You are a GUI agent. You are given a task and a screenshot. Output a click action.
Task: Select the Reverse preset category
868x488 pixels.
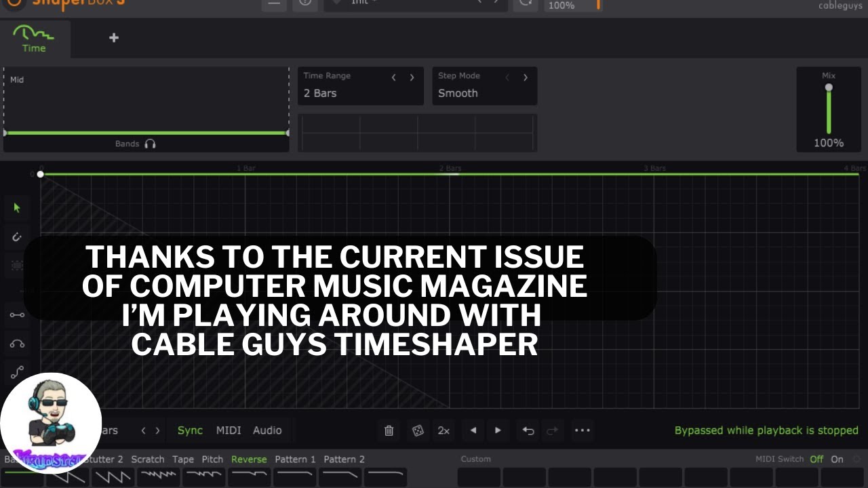(249, 459)
